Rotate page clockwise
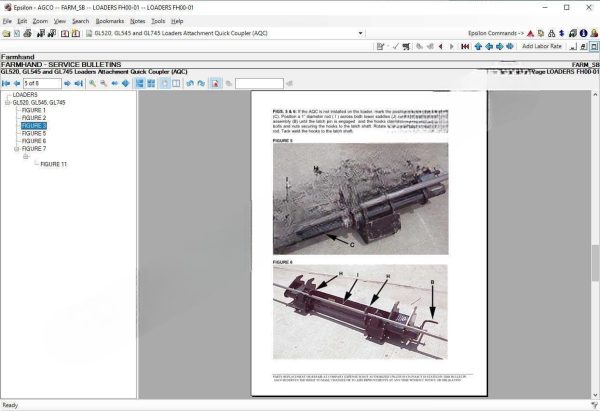 pos(201,83)
